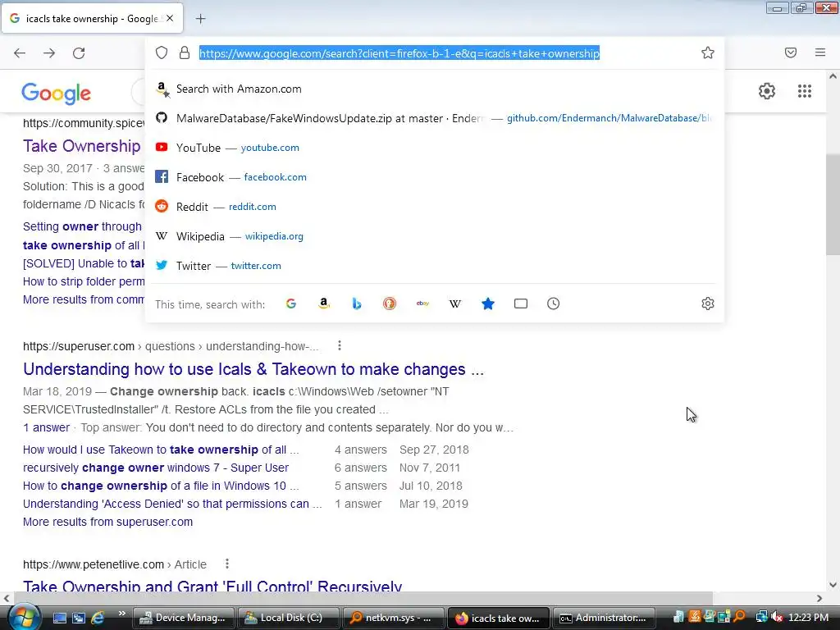Open the Save to Pocket icon
This screenshot has width=840, height=630.
tap(791, 52)
